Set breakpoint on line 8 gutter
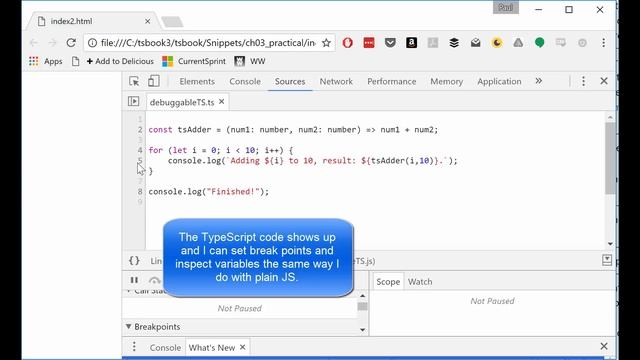 pos(140,191)
